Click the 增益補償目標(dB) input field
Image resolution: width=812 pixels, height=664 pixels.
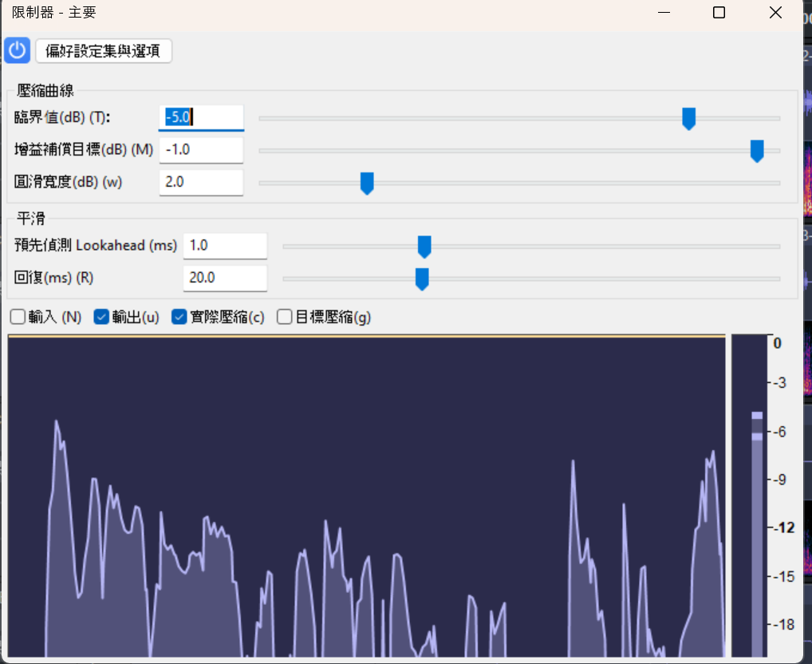(201, 150)
